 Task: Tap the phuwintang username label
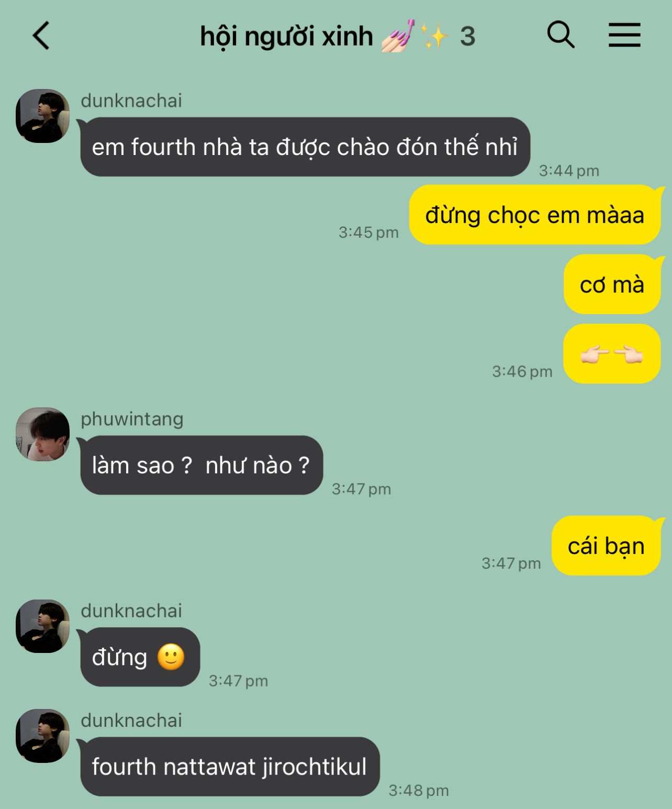[132, 419]
